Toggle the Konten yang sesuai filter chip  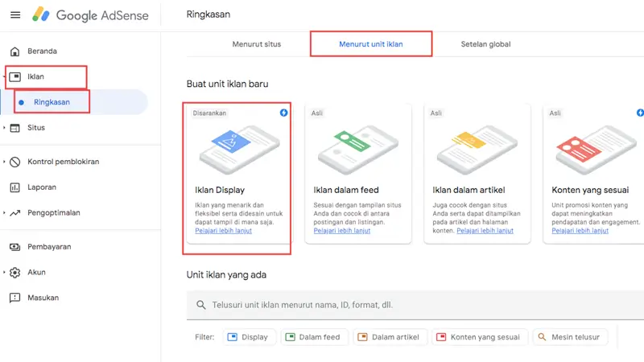(479, 337)
